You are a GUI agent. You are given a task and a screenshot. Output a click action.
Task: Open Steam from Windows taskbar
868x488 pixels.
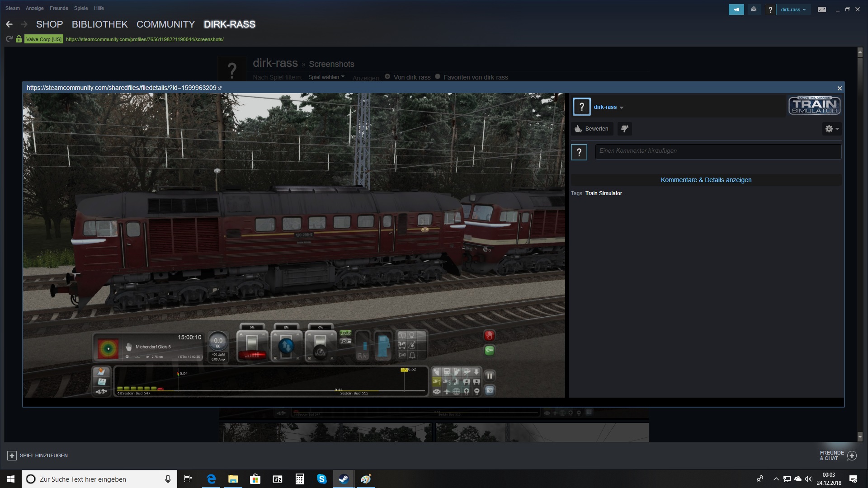coord(344,479)
